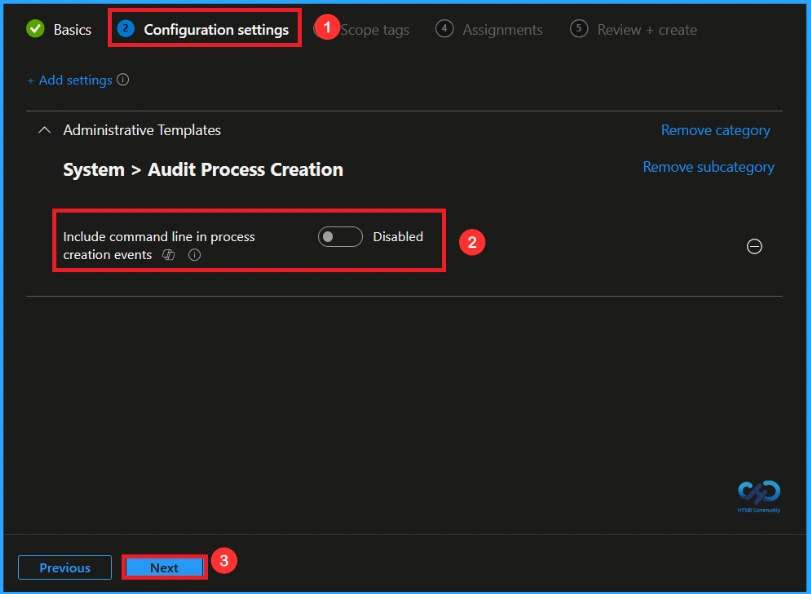Screen dimensions: 811x594
Task: Open the Scope tags tab
Action: coord(374,30)
